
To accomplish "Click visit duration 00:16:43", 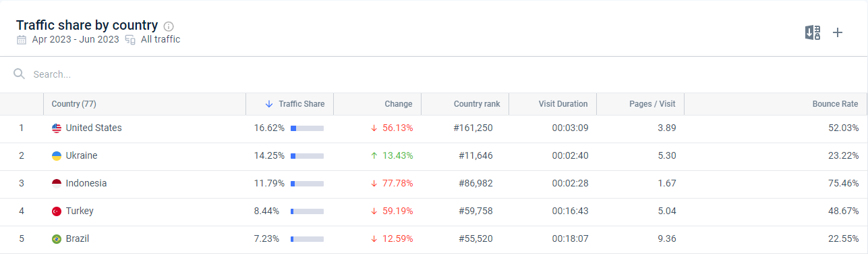I will pos(570,211).
